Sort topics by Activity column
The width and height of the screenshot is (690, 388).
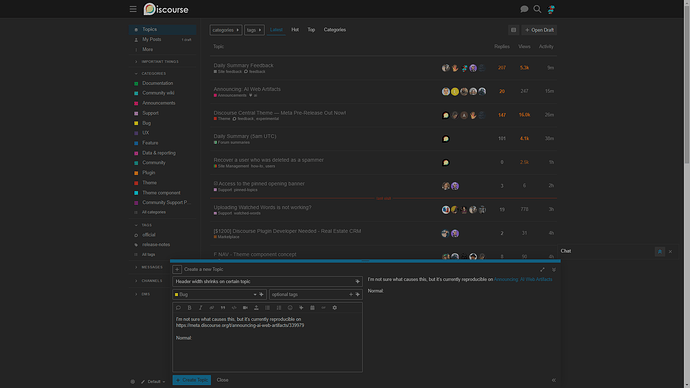(x=546, y=47)
